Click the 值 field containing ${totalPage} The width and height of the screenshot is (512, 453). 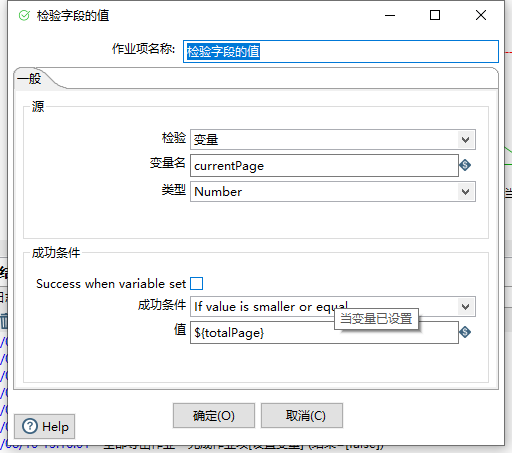pyautogui.click(x=324, y=333)
